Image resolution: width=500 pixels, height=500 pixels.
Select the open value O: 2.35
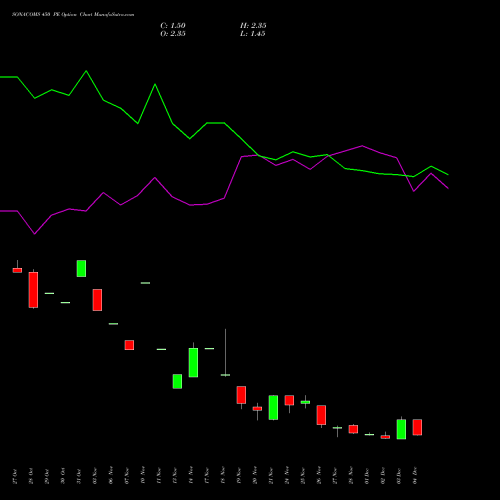click(x=173, y=33)
